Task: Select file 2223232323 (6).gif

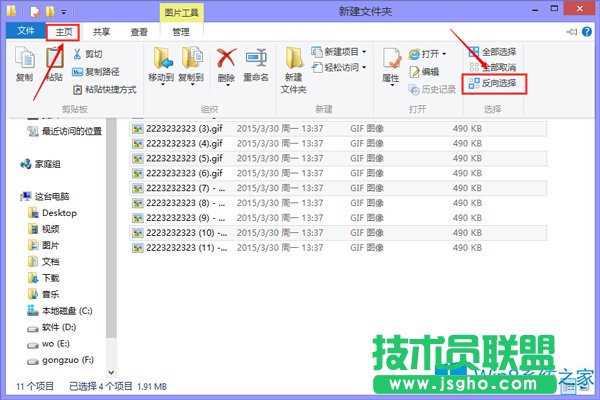Action: tap(338, 173)
